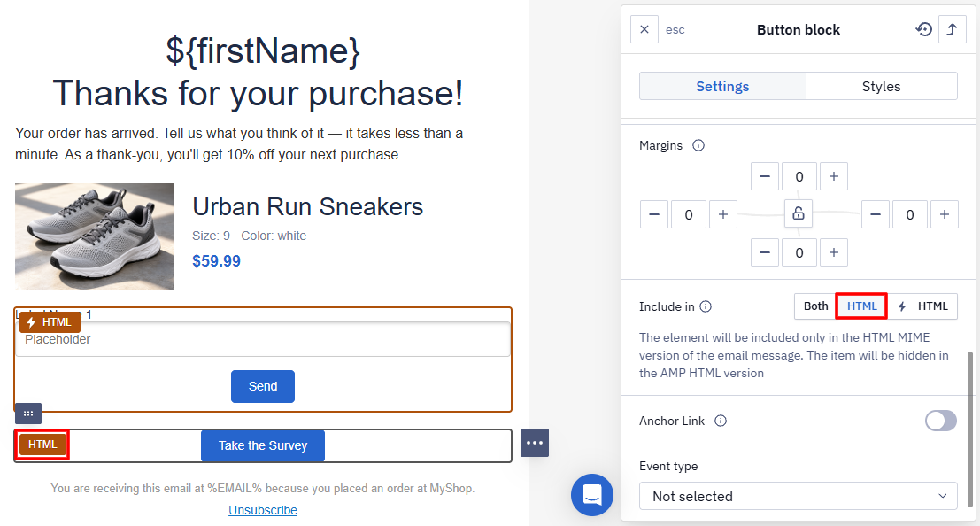Viewport: 980px width, 526px height.
Task: Close the Button block panel
Action: click(644, 29)
